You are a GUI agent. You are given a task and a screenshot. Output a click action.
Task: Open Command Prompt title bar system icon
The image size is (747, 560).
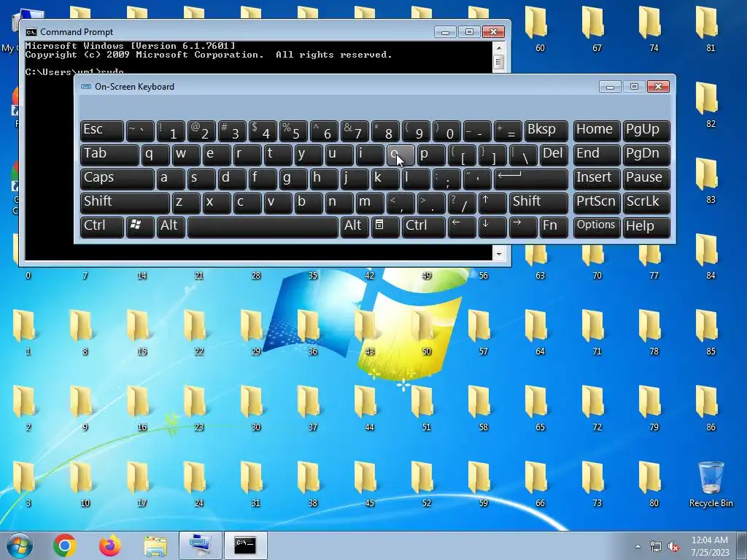[x=31, y=32]
